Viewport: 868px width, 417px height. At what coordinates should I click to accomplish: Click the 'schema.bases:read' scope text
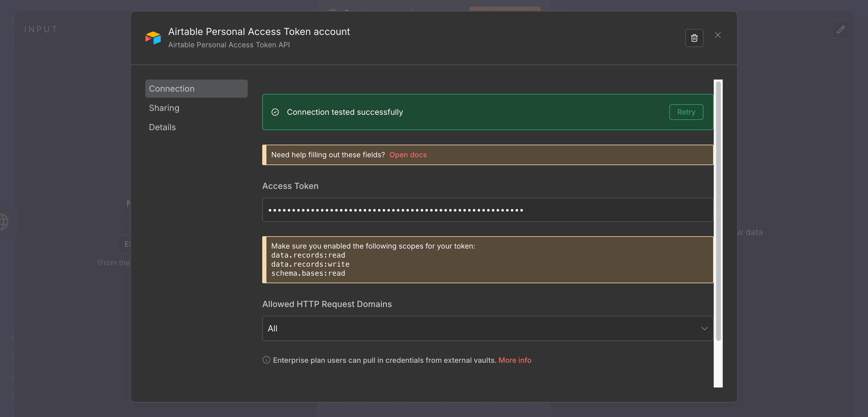click(308, 273)
